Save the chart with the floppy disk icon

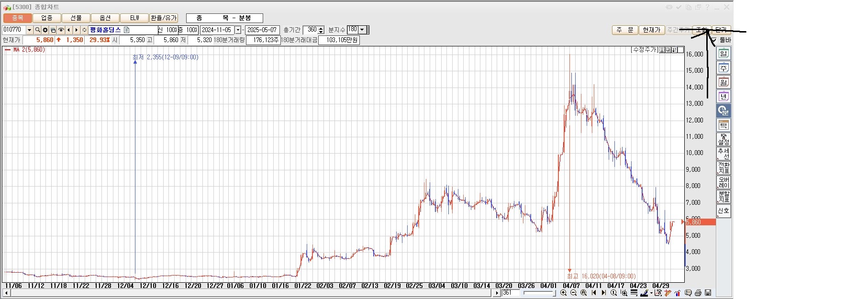click(x=708, y=293)
